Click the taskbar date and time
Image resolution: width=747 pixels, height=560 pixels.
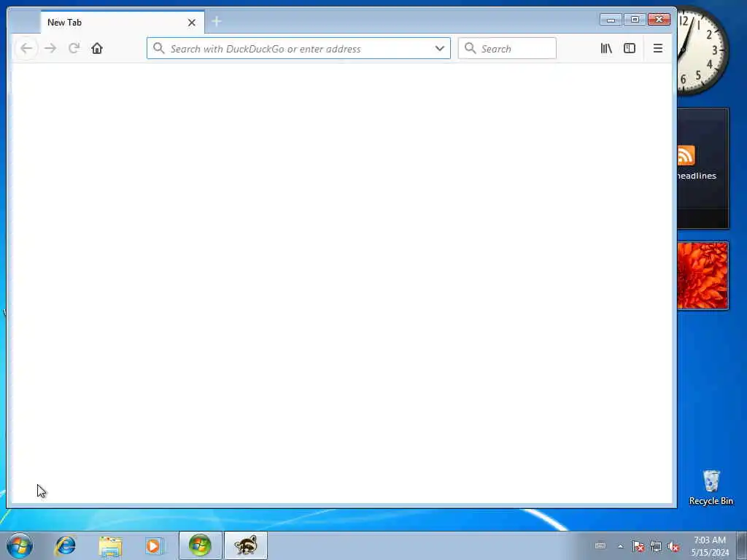[710, 546]
